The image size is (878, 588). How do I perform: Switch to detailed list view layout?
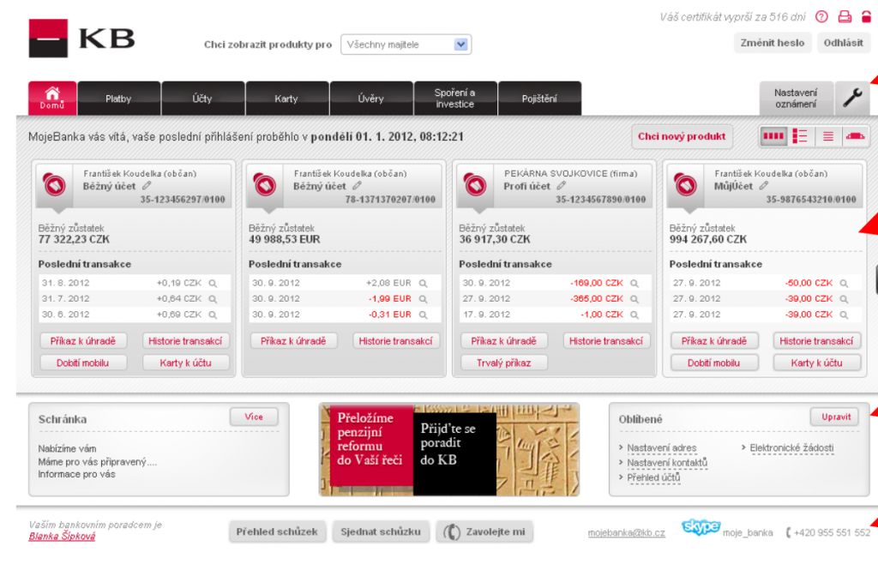800,135
